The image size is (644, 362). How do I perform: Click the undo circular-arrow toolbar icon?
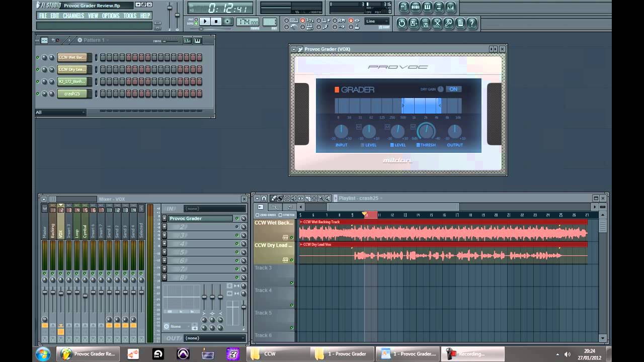401,23
